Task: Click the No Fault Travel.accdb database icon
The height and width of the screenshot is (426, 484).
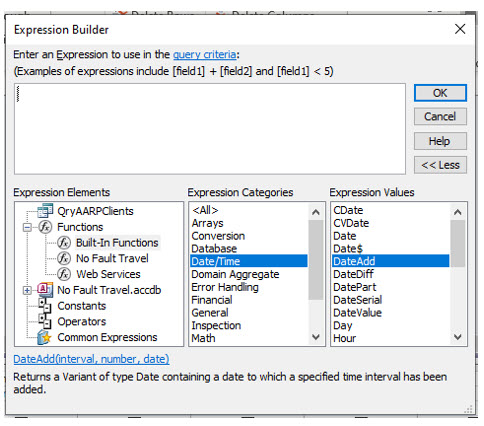Action: [x=45, y=290]
